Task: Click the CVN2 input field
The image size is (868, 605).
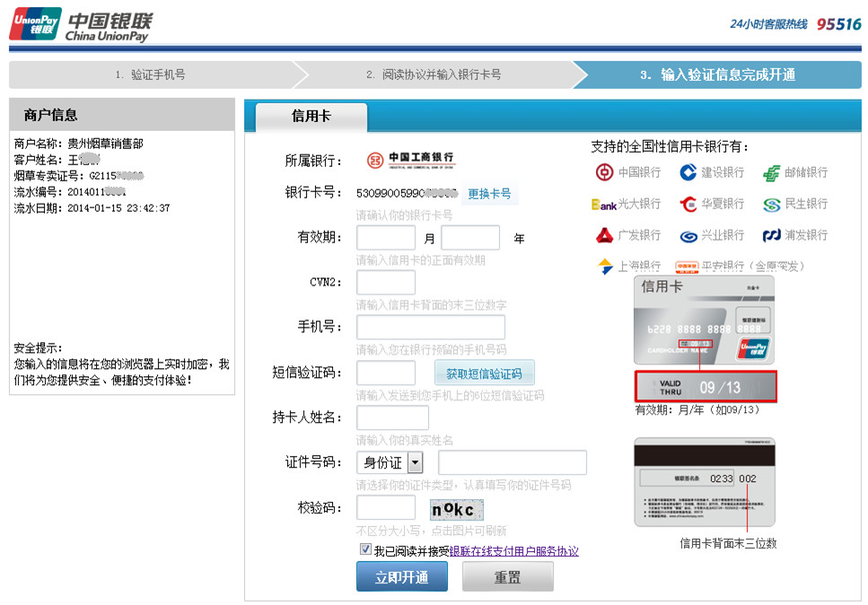Action: pos(386,283)
